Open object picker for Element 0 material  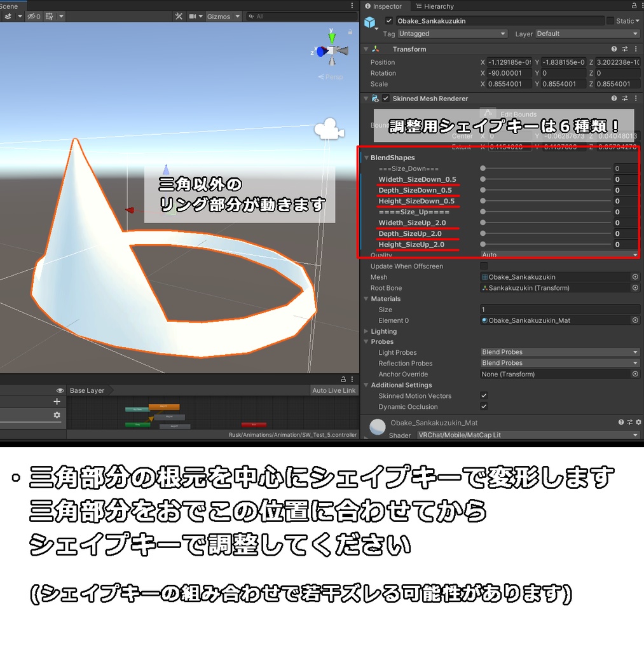point(635,320)
